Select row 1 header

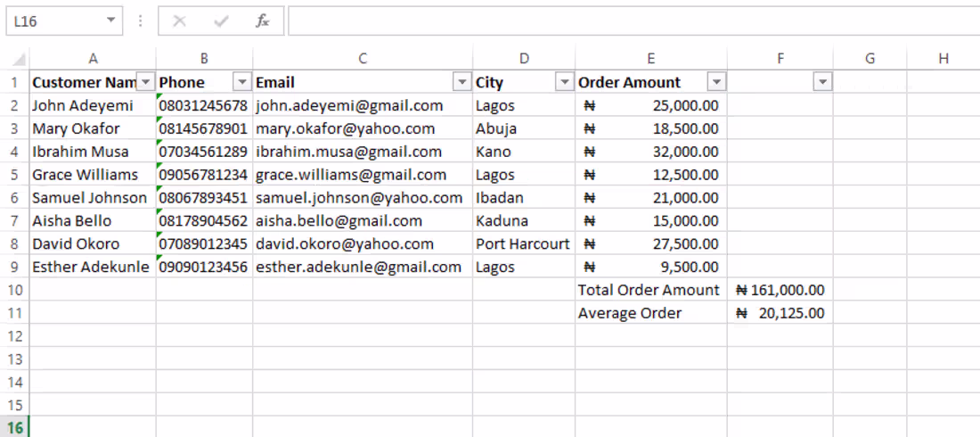[x=15, y=82]
